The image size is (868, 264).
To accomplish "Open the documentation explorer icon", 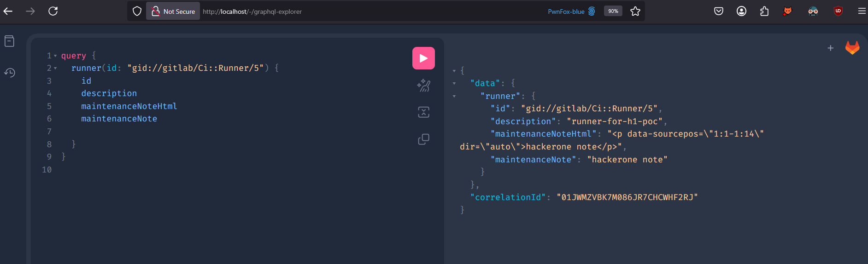I will point(9,41).
